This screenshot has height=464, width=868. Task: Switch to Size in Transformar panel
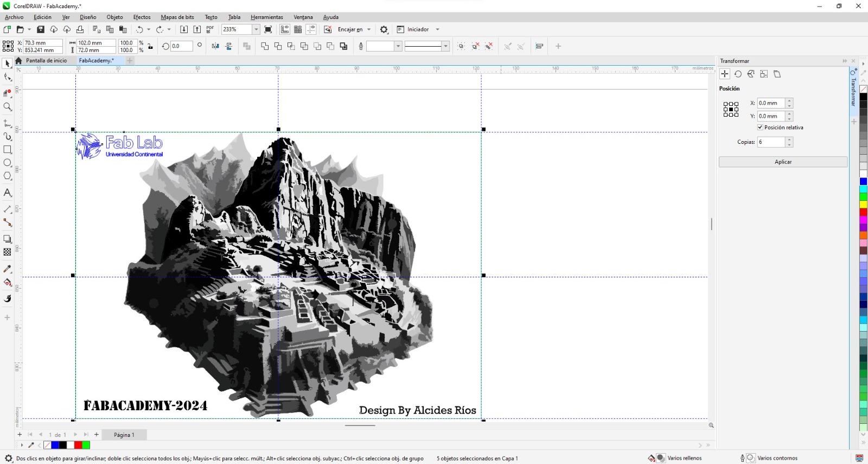764,74
